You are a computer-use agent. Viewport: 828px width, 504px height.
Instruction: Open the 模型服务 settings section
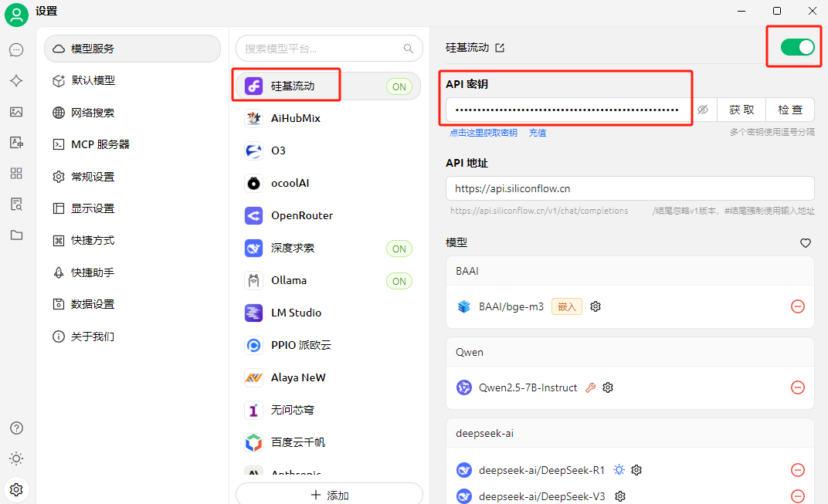tap(133, 49)
